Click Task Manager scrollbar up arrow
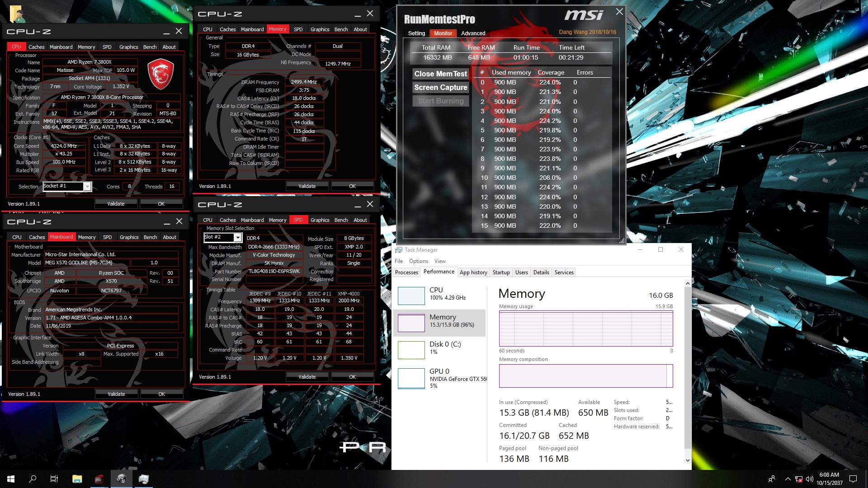This screenshot has width=868, height=488. (688, 283)
